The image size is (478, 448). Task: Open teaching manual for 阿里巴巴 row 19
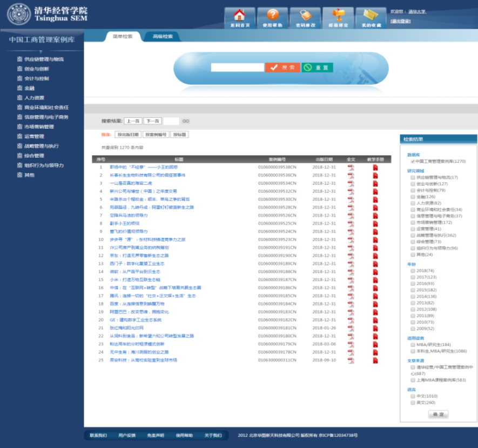coord(375,312)
